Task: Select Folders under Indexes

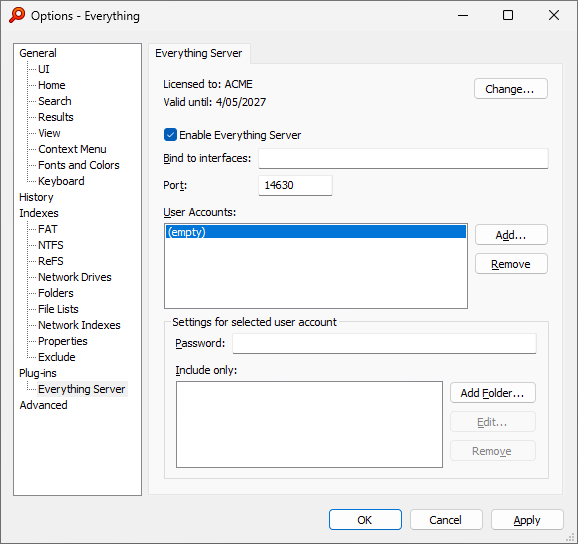Action: click(x=56, y=293)
